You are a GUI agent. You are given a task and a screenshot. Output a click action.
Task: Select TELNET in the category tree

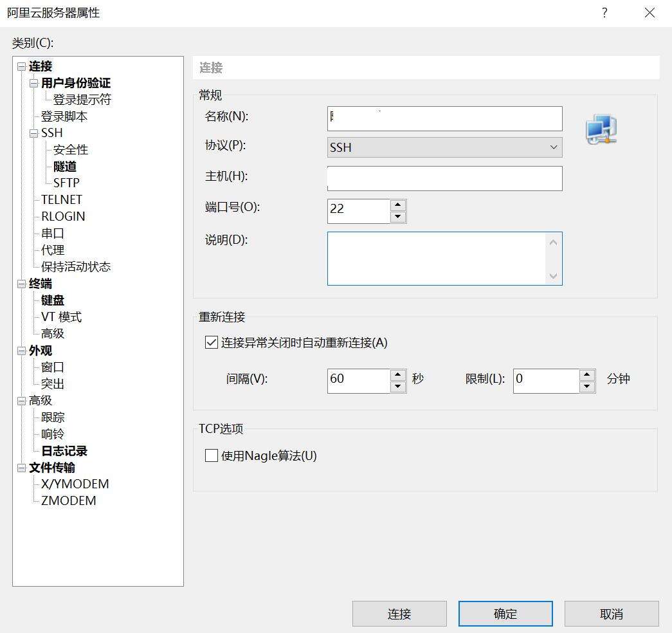coord(62,200)
